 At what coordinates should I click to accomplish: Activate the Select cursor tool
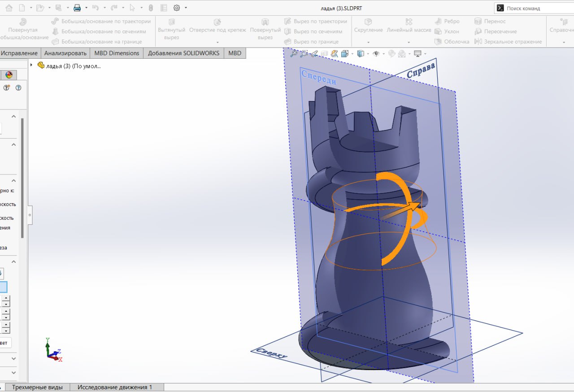click(x=132, y=8)
